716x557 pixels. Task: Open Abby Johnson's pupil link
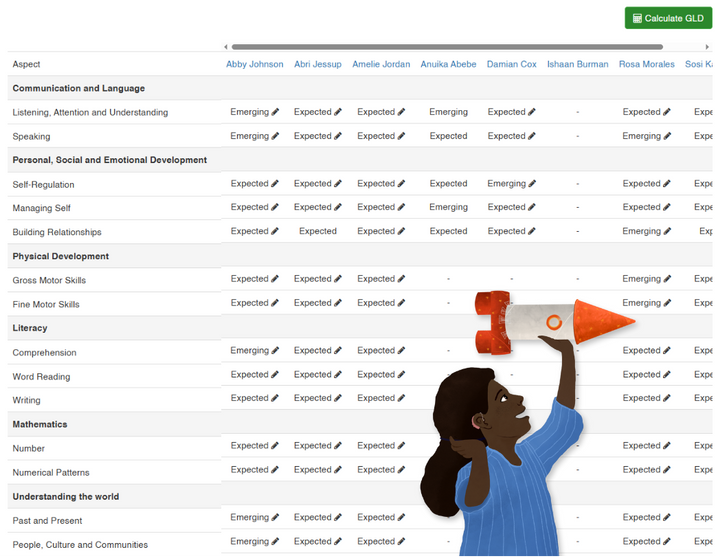pyautogui.click(x=254, y=64)
